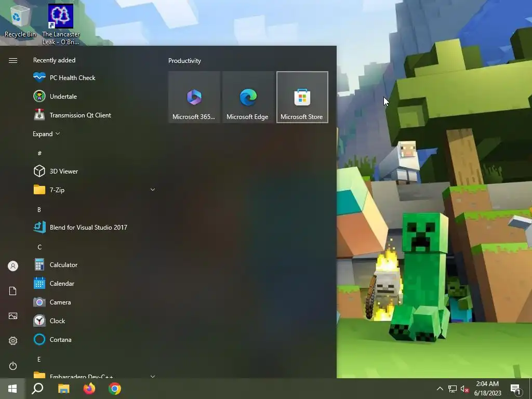This screenshot has height=399, width=532.
Task: Click the Start menu hamburger icon
Action: 13,60
